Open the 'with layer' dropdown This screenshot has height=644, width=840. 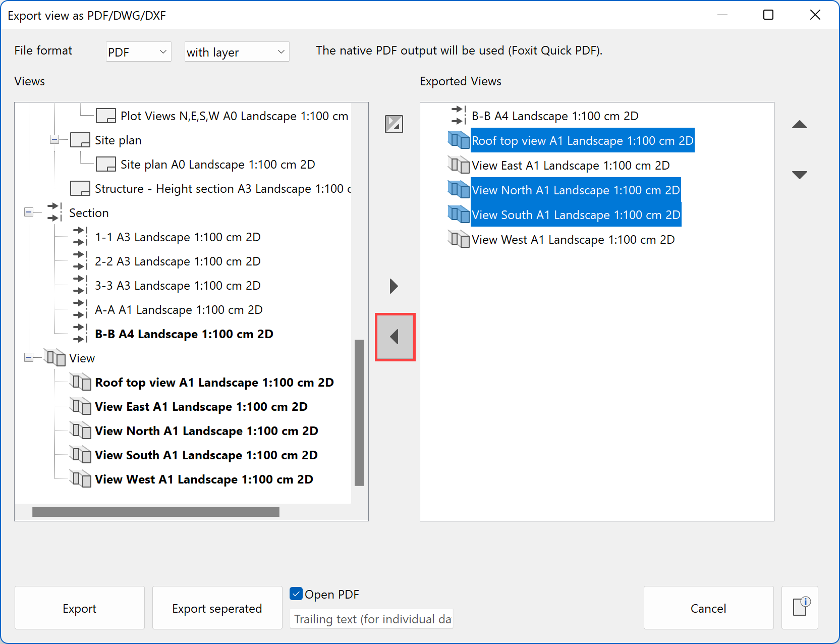coord(236,51)
